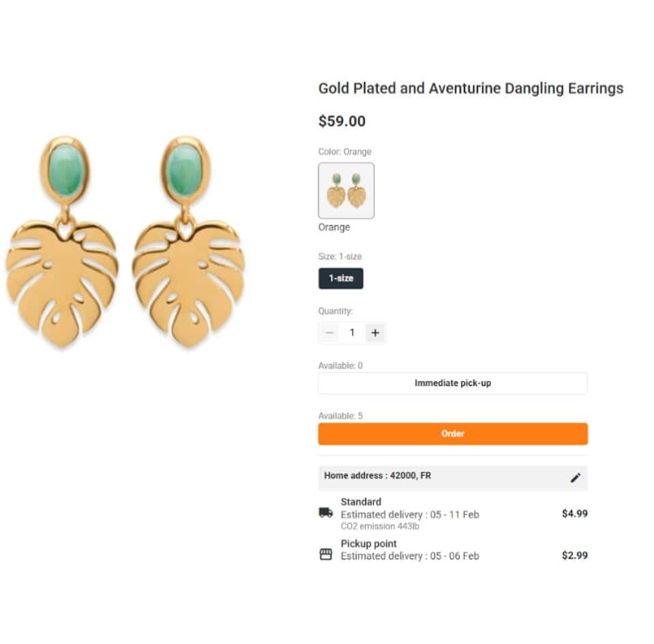The height and width of the screenshot is (644, 654).
Task: Click the Immediate pick-up button
Action: 453,383
